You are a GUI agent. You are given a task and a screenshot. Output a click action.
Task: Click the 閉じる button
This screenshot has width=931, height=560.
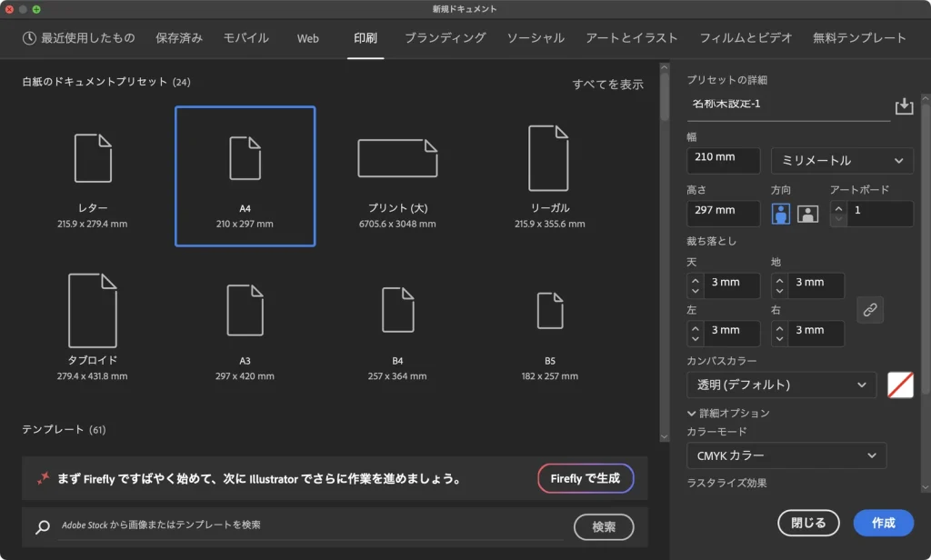pos(808,523)
